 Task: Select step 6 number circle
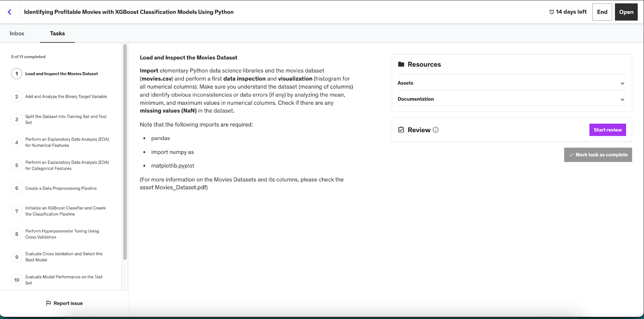(x=17, y=188)
